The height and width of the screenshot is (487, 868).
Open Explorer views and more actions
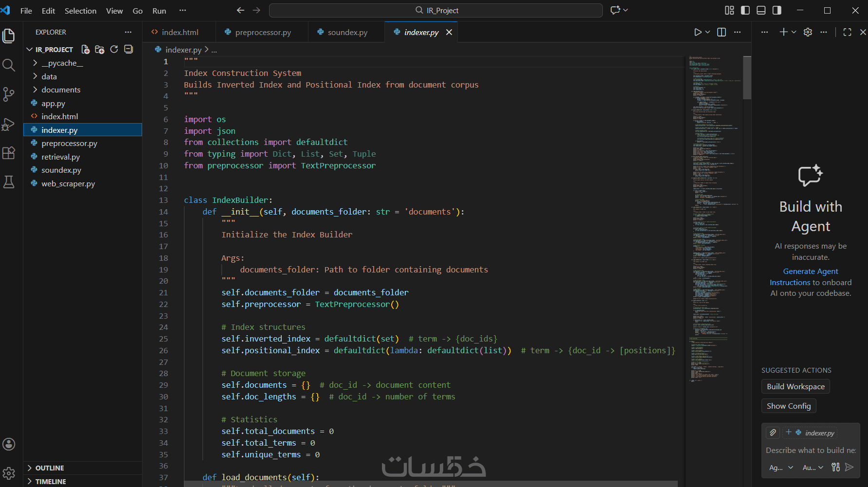(x=128, y=32)
